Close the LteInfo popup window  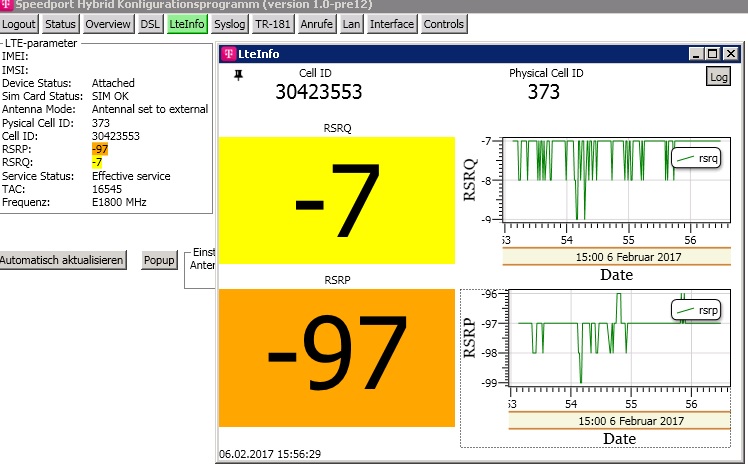click(730, 53)
